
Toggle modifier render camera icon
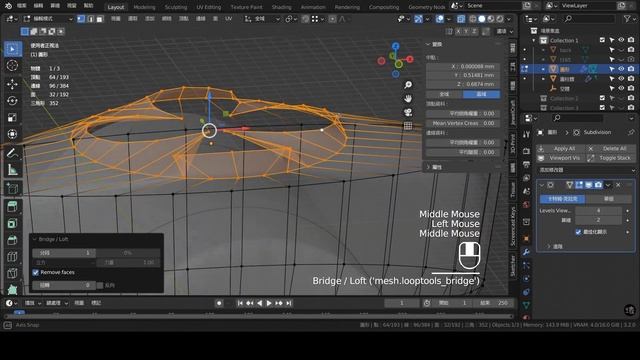pyautogui.click(x=598, y=185)
